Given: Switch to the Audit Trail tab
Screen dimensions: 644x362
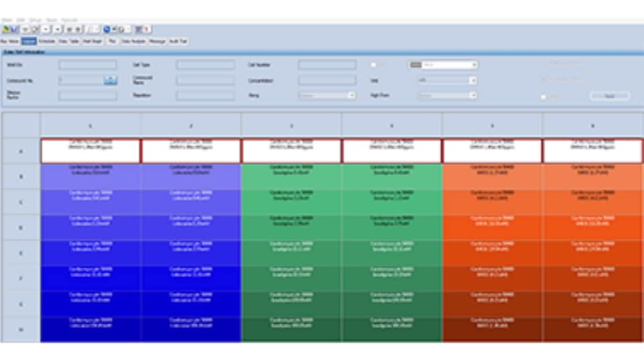Looking at the screenshot, I should tap(179, 42).
